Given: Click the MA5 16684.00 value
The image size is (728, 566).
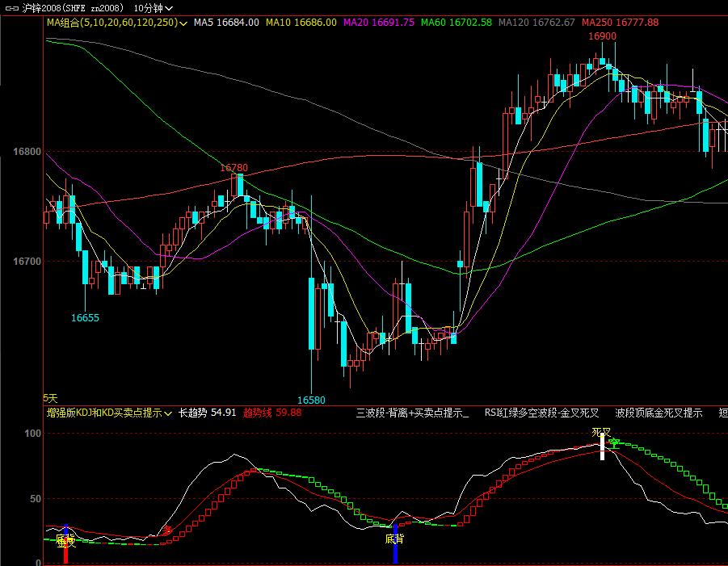Looking at the screenshot, I should click(x=226, y=23).
